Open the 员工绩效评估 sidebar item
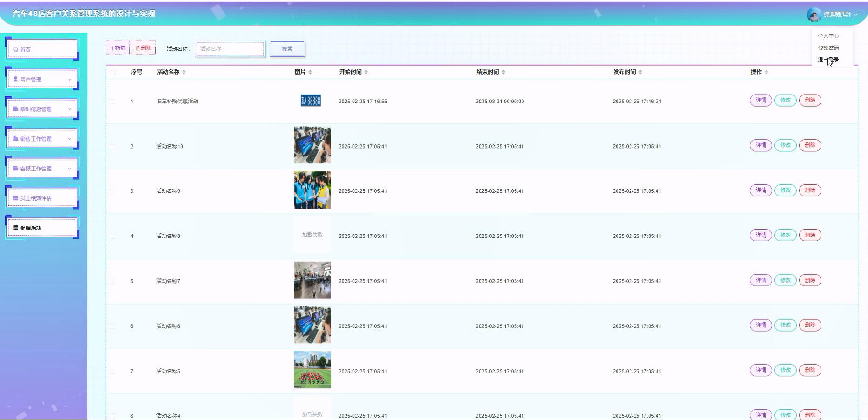 coord(42,198)
